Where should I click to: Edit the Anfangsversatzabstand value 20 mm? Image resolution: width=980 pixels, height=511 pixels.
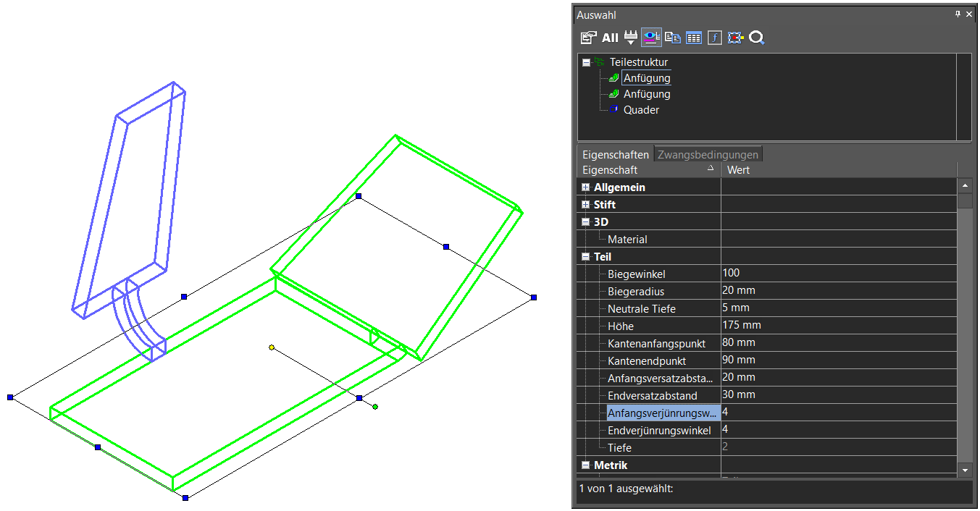pyautogui.click(x=839, y=378)
